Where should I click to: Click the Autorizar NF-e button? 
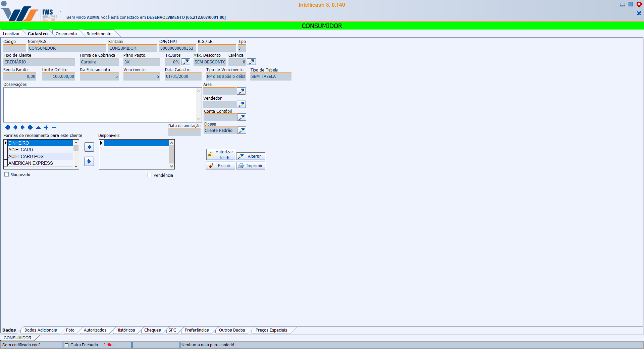coord(220,155)
